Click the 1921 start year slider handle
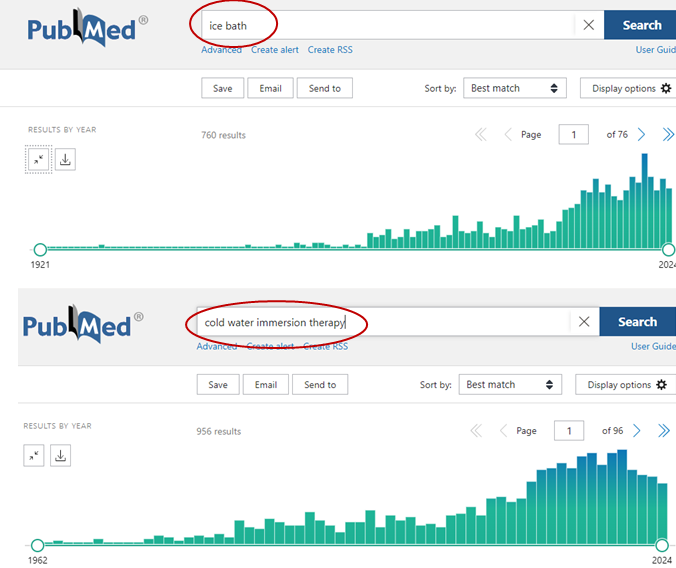The width and height of the screenshot is (676, 568). tap(40, 249)
